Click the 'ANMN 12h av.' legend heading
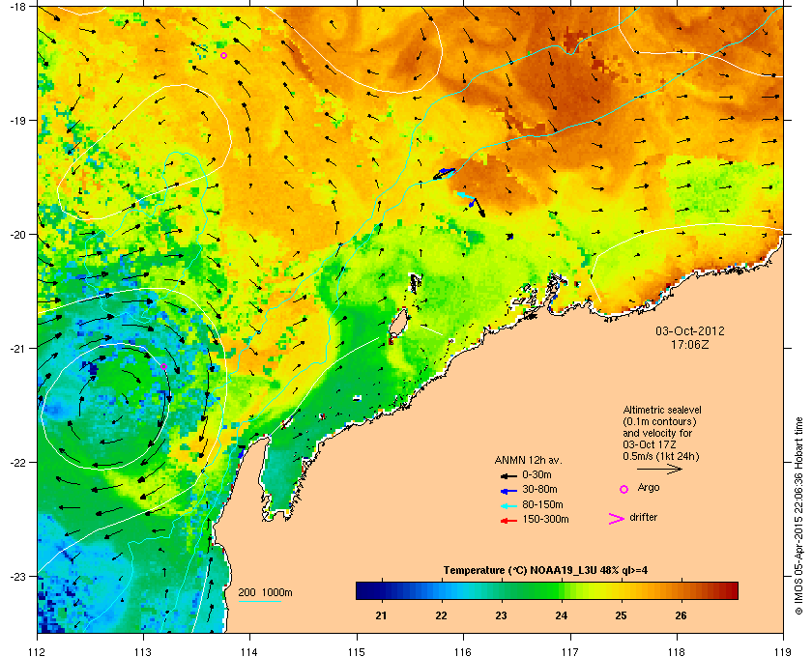 click(528, 460)
